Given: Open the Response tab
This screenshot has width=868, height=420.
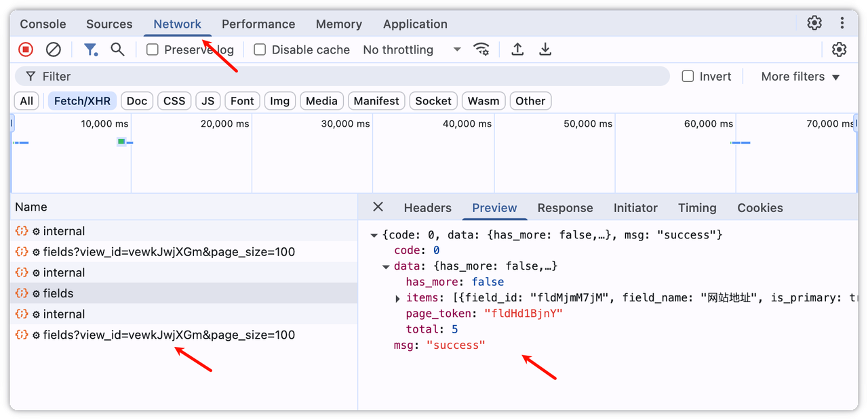Looking at the screenshot, I should (x=565, y=208).
